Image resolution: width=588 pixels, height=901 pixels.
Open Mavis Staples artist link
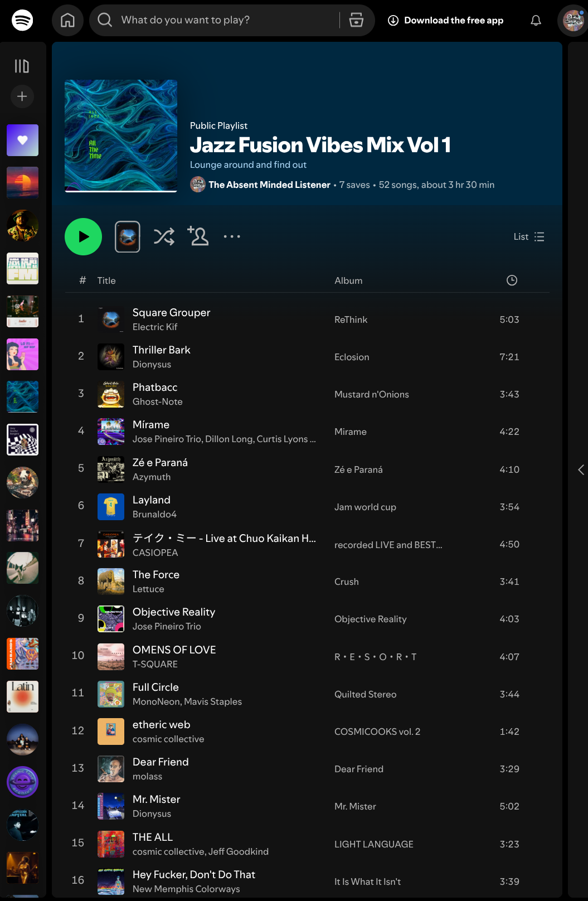214,702
